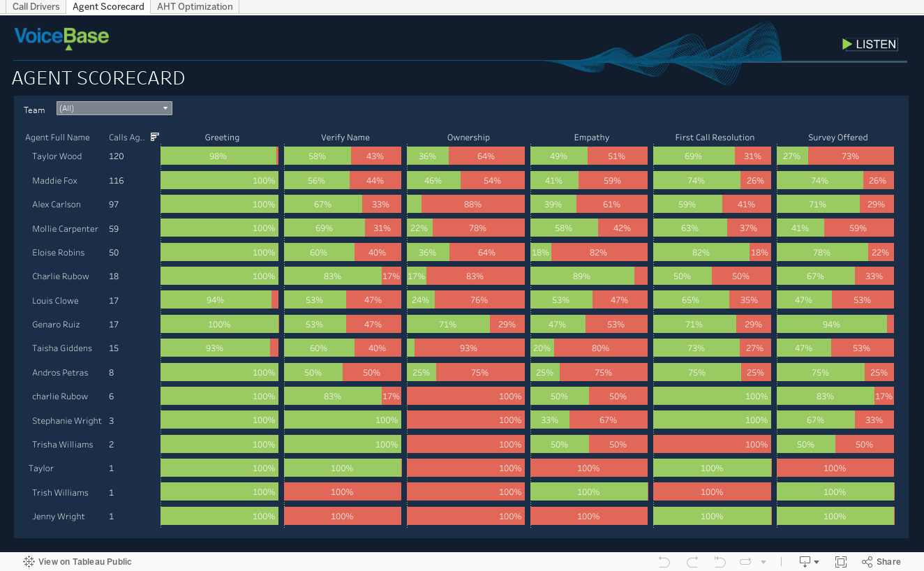Select agent name Andros Petras

60,373
